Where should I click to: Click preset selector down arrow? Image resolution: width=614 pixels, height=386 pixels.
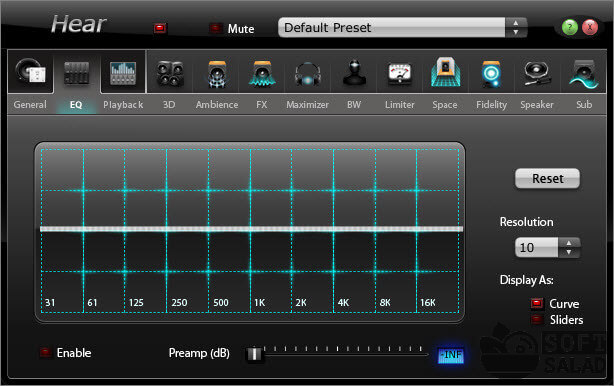(x=516, y=32)
